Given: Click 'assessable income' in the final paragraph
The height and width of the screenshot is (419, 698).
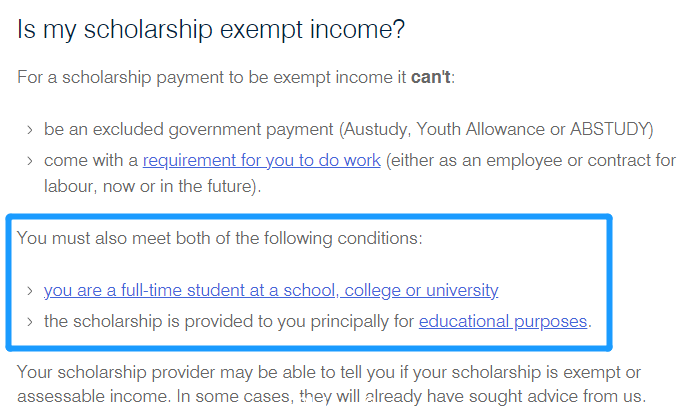Looking at the screenshot, I should 93,396.
